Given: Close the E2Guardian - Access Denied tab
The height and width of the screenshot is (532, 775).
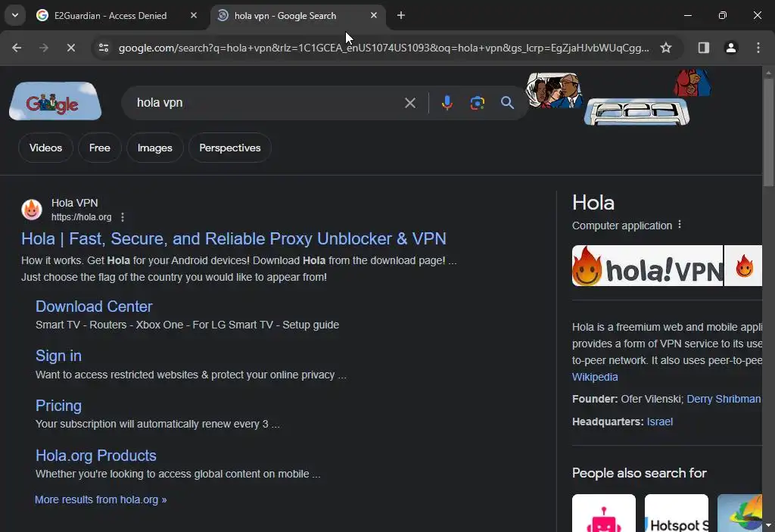Looking at the screenshot, I should point(194,15).
